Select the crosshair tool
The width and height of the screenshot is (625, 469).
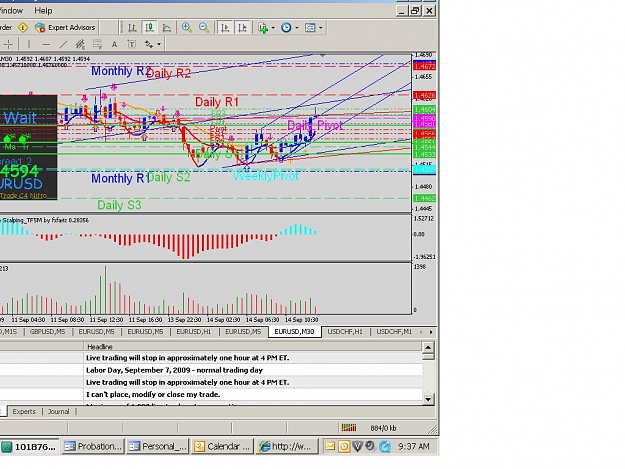(x=9, y=44)
